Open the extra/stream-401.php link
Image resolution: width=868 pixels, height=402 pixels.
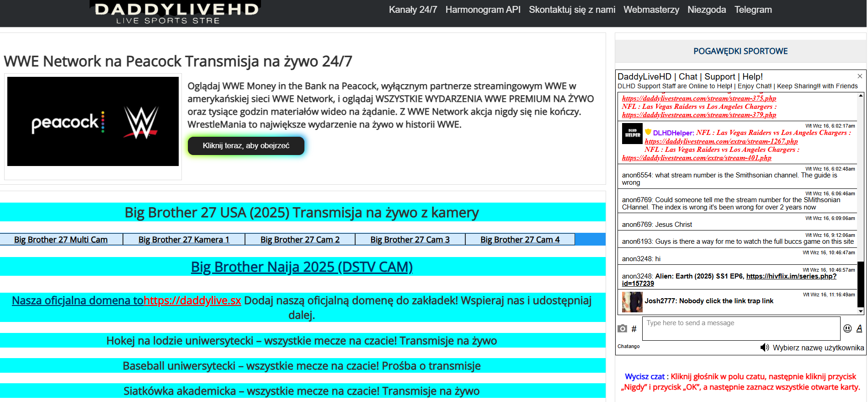[696, 158]
